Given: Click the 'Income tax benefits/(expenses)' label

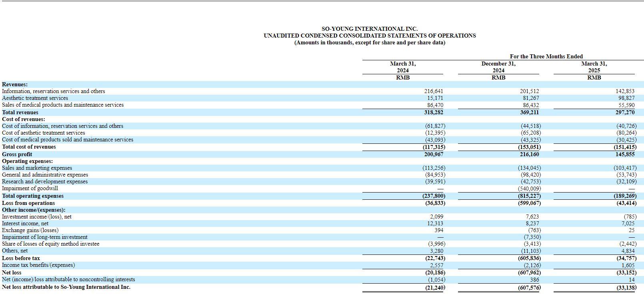Looking at the screenshot, I should 38,265.
